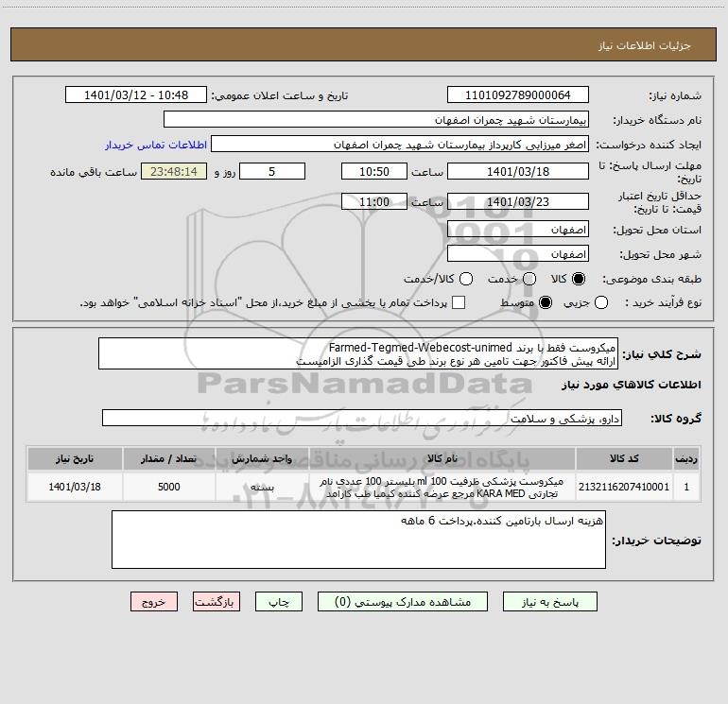Click the countdown timer 23:48:14
728x704 pixels.
tap(174, 171)
